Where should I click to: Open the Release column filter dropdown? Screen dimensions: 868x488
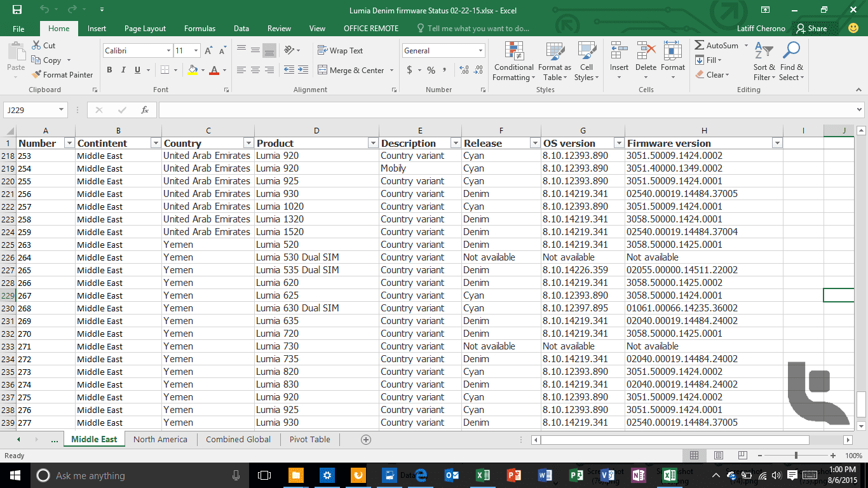pos(535,144)
